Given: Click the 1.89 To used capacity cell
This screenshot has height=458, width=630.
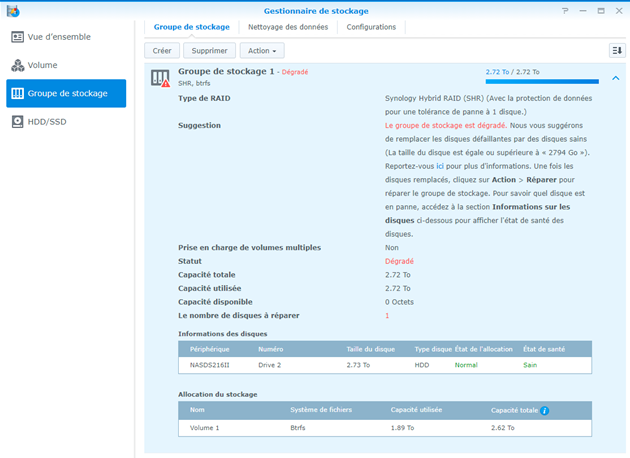Looking at the screenshot, I should pos(402,428).
